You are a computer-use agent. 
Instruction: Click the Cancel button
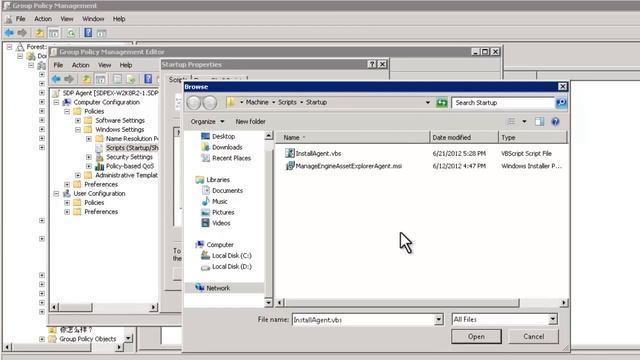pyautogui.click(x=533, y=337)
